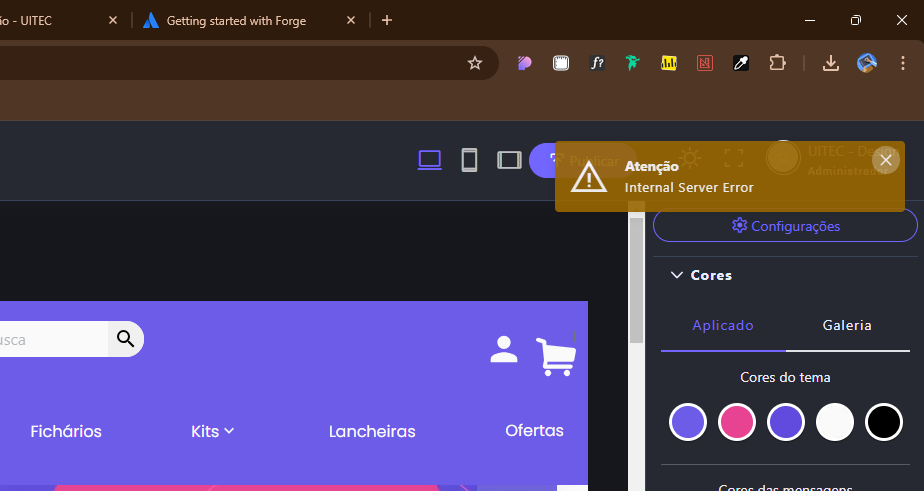Screen dimensions: 924x491
Task: Bookmark this page with the star
Action: pos(475,63)
